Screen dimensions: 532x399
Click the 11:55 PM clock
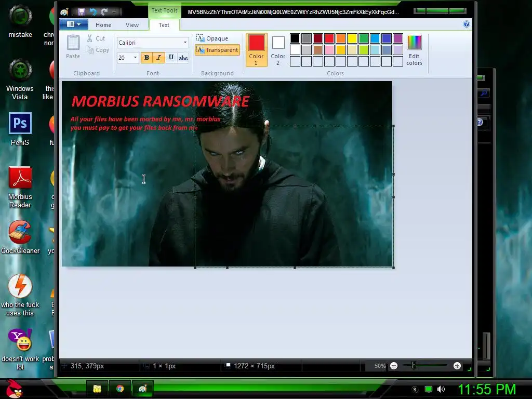[487, 389]
